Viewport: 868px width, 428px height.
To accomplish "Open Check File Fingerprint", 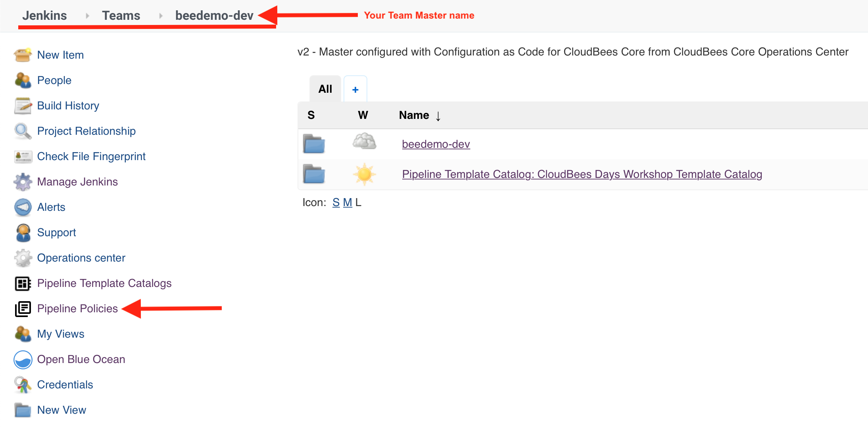I will click(x=91, y=157).
